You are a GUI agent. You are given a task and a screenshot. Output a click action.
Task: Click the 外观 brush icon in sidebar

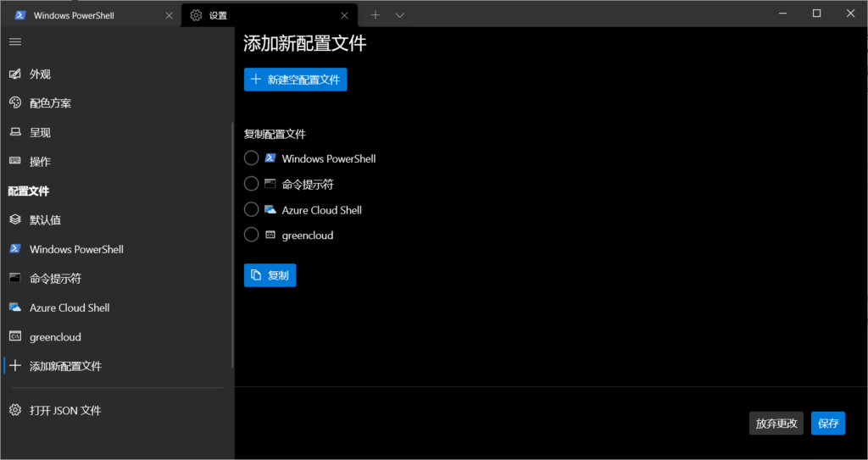(15, 74)
